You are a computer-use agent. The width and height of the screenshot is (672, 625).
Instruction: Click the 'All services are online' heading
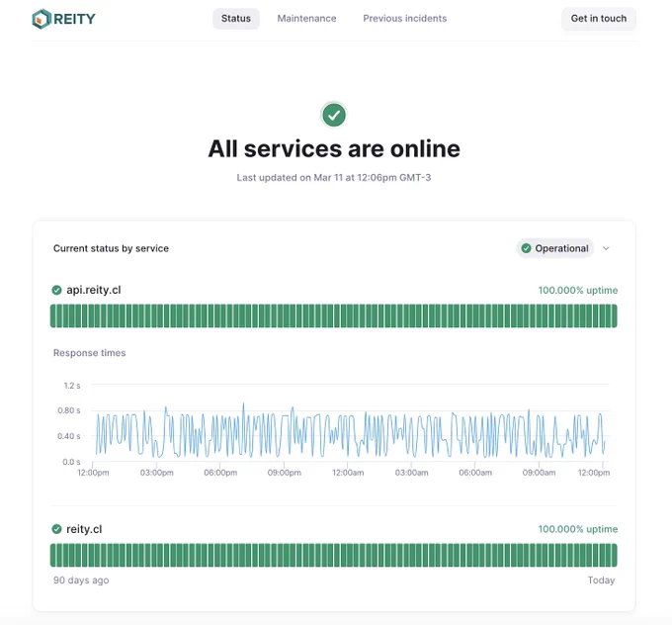click(334, 149)
